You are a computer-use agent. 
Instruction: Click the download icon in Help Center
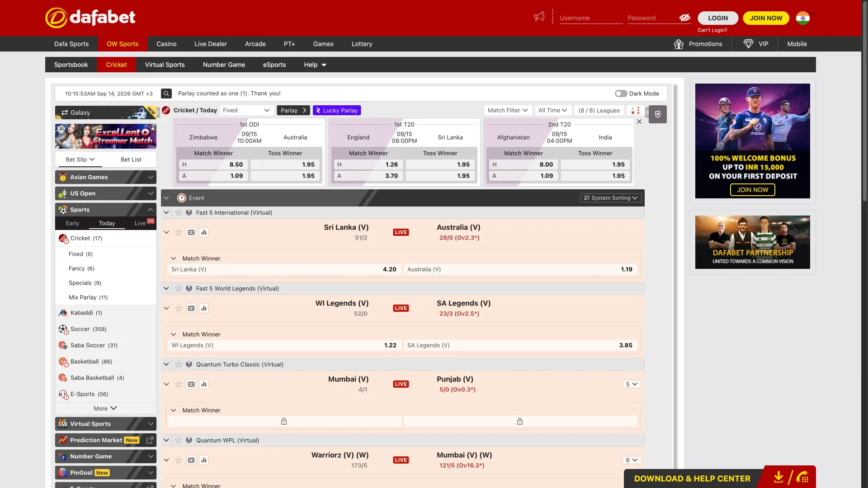pos(778,477)
